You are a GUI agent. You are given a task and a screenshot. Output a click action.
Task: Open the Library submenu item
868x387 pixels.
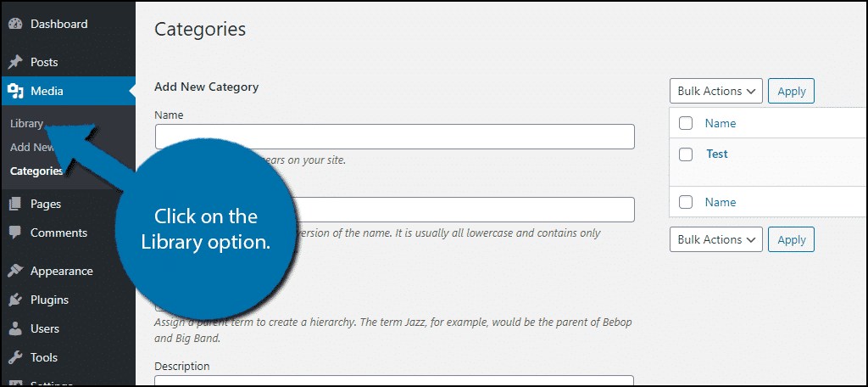point(26,124)
